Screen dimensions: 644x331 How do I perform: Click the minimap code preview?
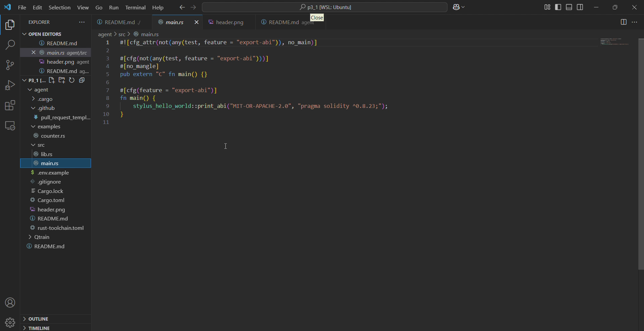click(614, 42)
